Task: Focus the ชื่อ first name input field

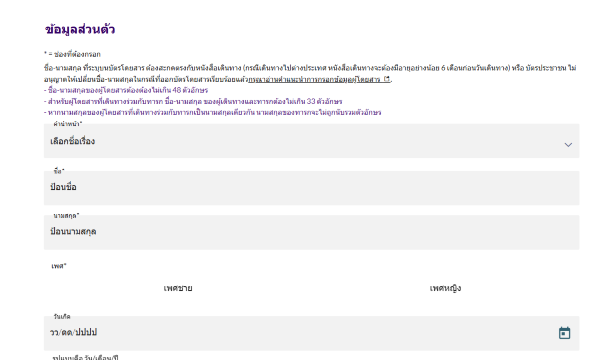Action: [x=311, y=188]
